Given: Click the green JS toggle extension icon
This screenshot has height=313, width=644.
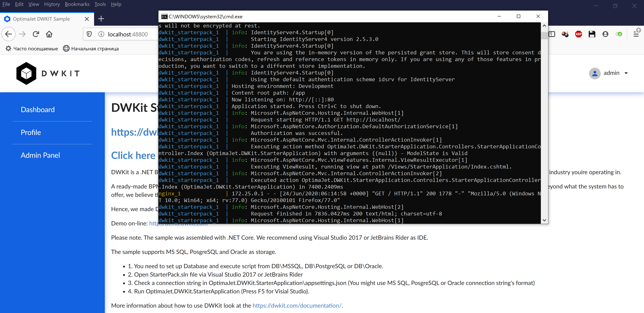Looking at the screenshot, I should pyautogui.click(x=619, y=34).
